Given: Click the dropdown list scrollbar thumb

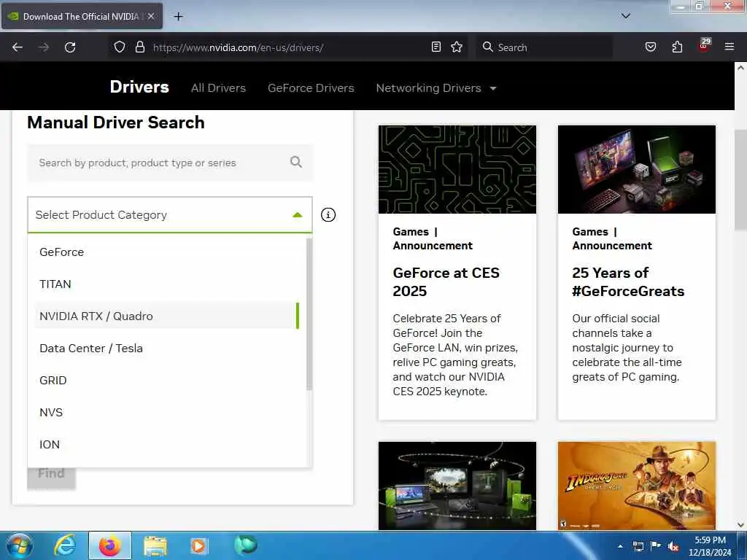Looking at the screenshot, I should coord(309,314).
